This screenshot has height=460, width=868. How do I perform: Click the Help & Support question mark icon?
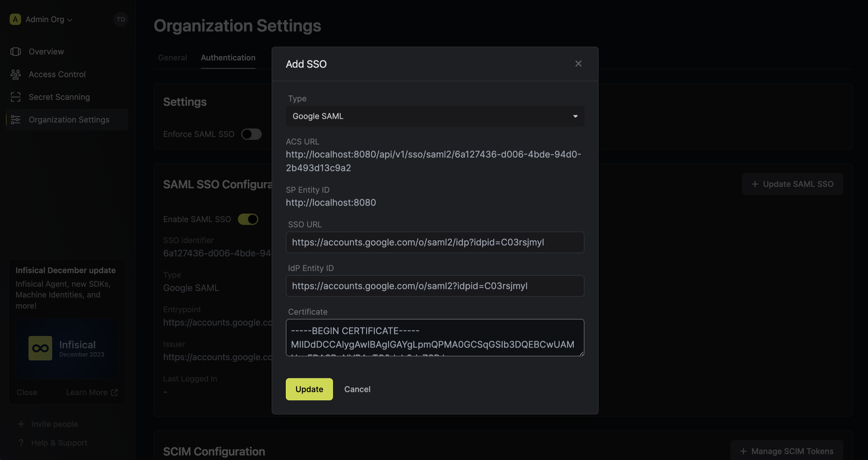[21, 442]
